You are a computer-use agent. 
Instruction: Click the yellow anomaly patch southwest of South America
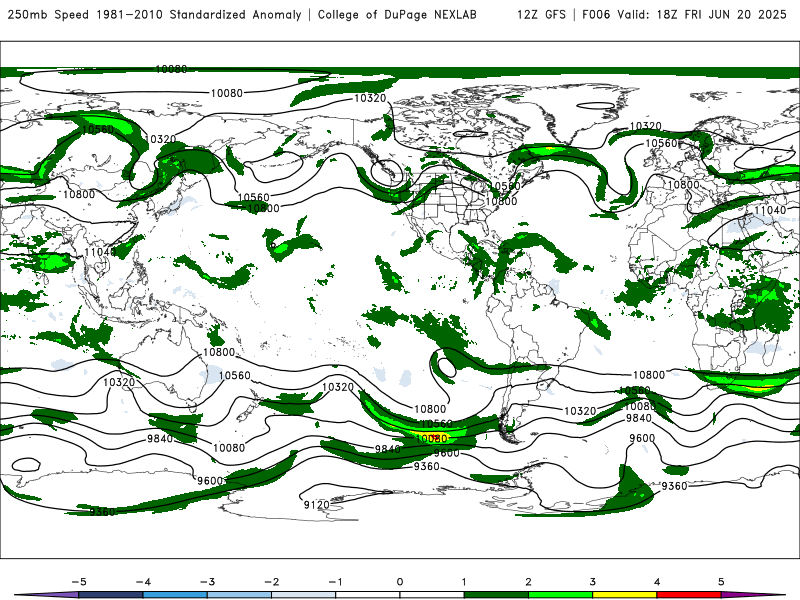coord(433,438)
